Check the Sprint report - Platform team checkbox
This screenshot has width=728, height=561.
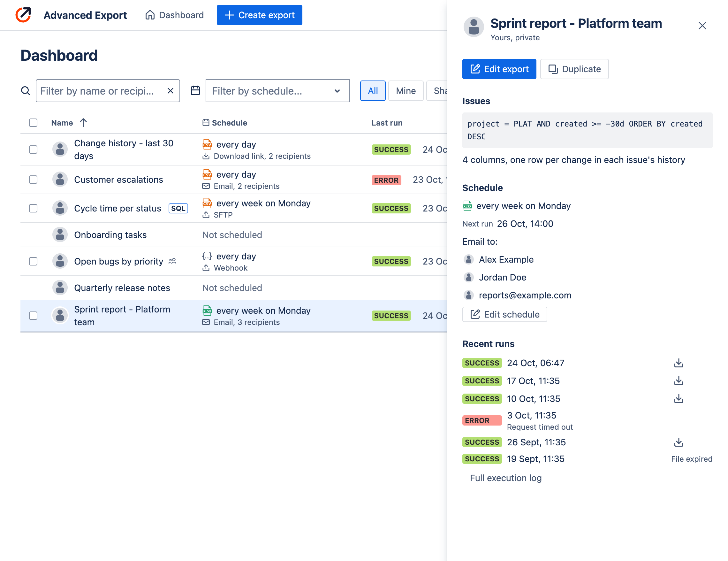click(x=33, y=316)
